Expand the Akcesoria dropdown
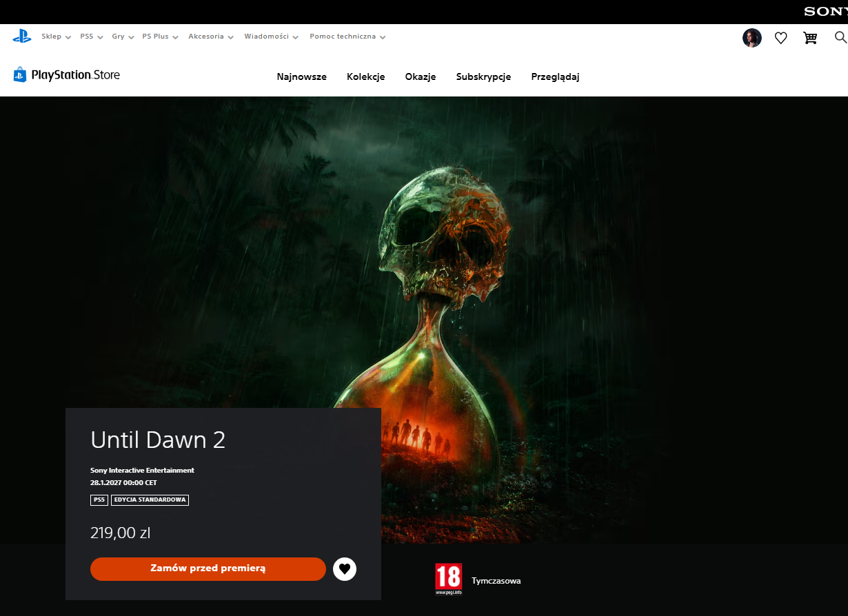Screen dimensions: 848x616 [211, 37]
